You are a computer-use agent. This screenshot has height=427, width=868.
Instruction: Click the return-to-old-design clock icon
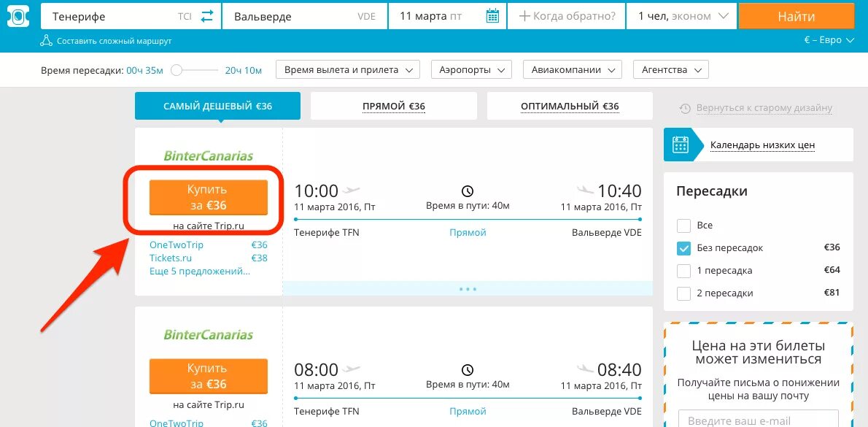click(685, 108)
